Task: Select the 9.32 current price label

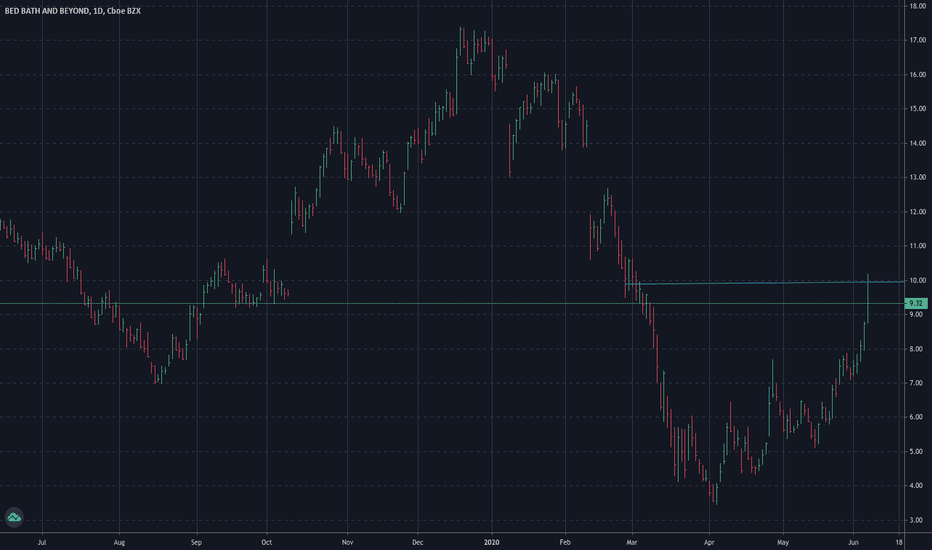Action: [915, 303]
